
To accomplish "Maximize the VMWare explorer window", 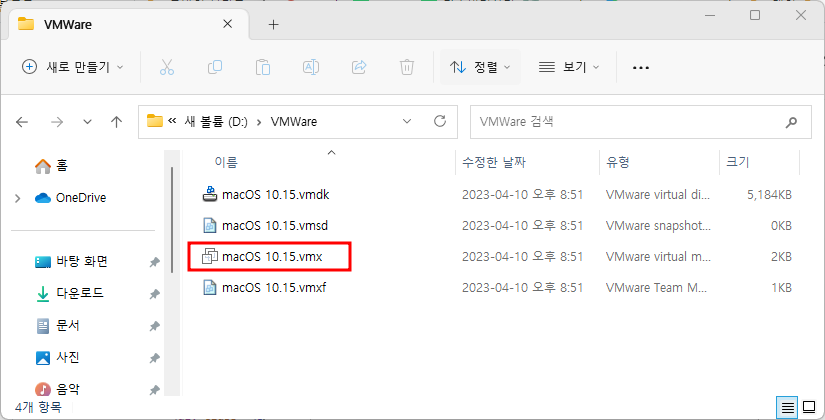I will coord(755,15).
